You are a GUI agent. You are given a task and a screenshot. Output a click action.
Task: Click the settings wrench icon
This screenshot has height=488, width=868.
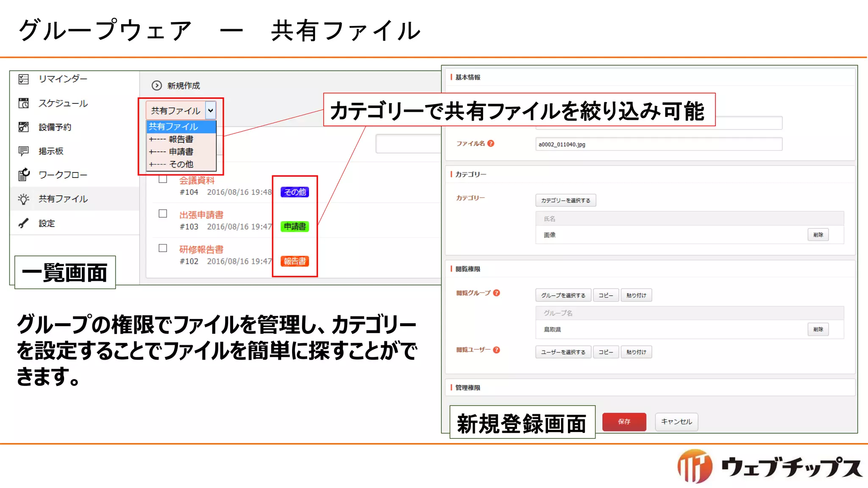tap(24, 223)
